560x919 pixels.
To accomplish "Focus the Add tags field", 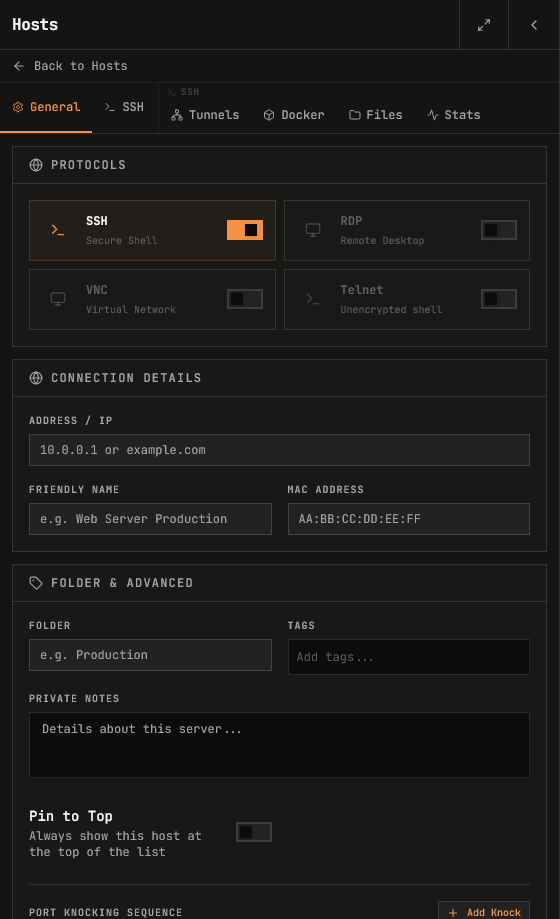I will (x=409, y=657).
